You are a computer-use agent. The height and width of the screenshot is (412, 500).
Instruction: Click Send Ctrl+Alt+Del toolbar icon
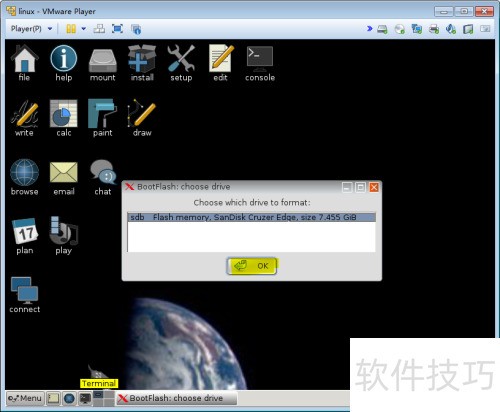pyautogui.click(x=99, y=29)
